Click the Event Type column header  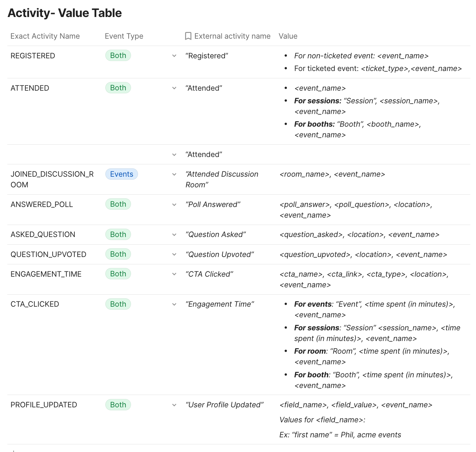point(124,36)
